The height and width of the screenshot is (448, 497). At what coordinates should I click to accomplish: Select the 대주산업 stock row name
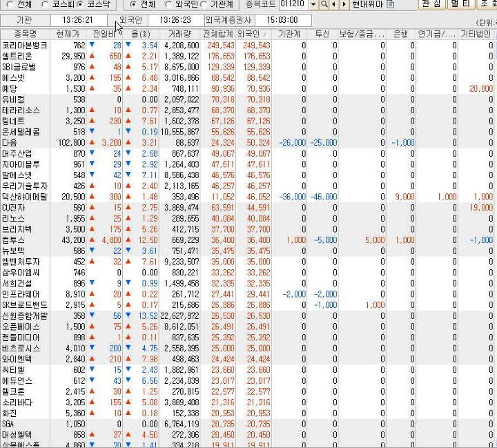(17, 153)
